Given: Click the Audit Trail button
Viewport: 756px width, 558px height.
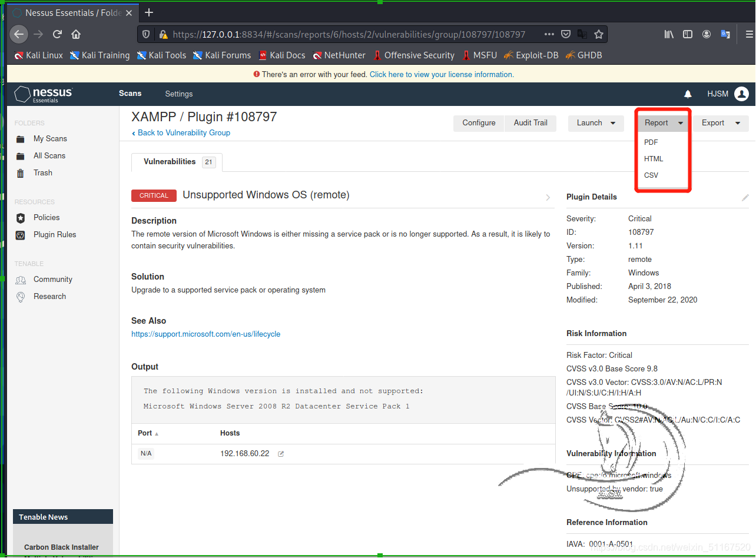Looking at the screenshot, I should click(x=530, y=123).
